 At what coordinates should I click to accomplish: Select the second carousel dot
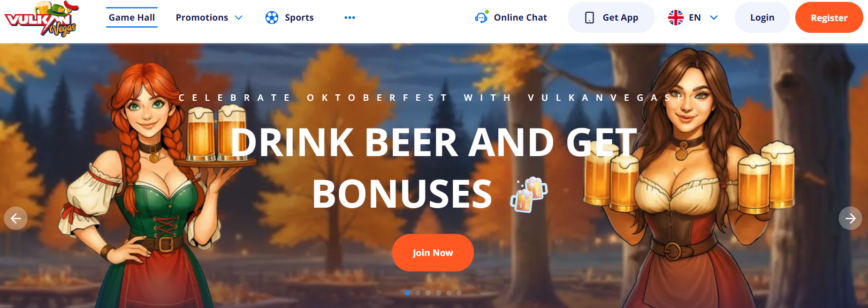(418, 293)
